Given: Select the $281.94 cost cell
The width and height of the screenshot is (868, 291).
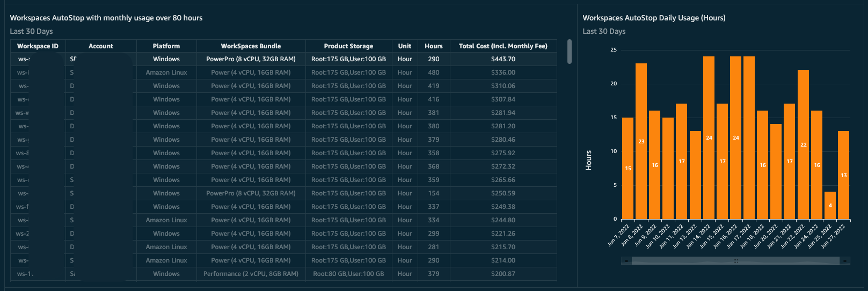Looking at the screenshot, I should tap(503, 113).
